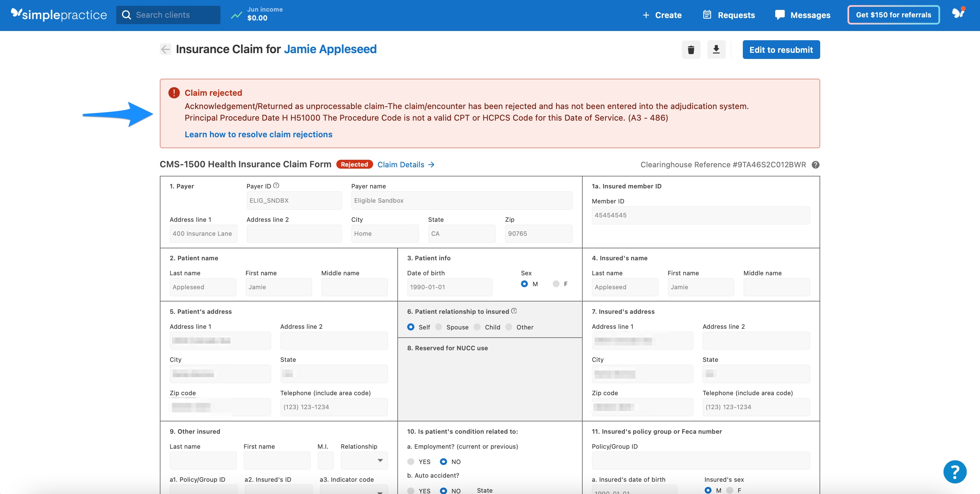Image resolution: width=980 pixels, height=494 pixels.
Task: Click the download claim icon
Action: click(x=716, y=50)
